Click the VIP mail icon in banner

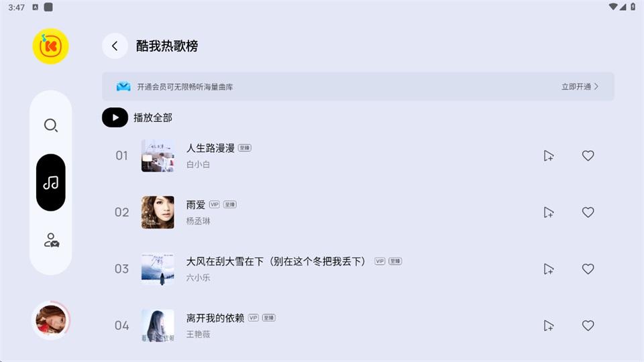pos(123,86)
